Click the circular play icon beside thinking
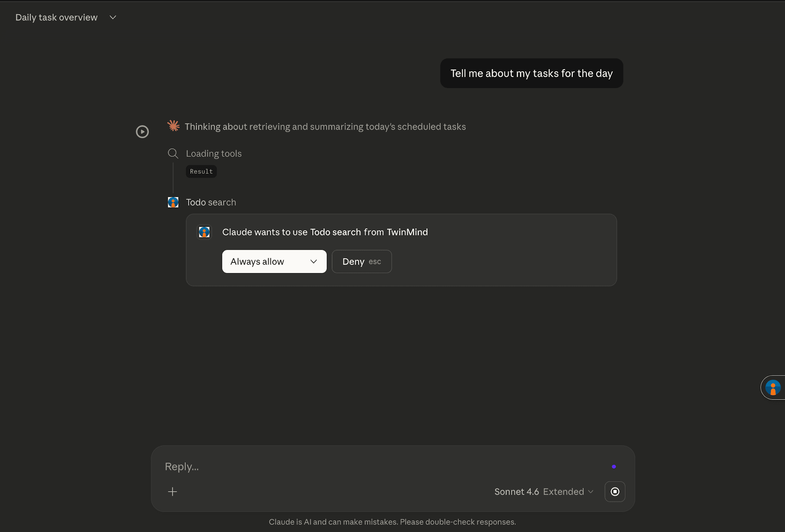This screenshot has width=785, height=532. (142, 132)
